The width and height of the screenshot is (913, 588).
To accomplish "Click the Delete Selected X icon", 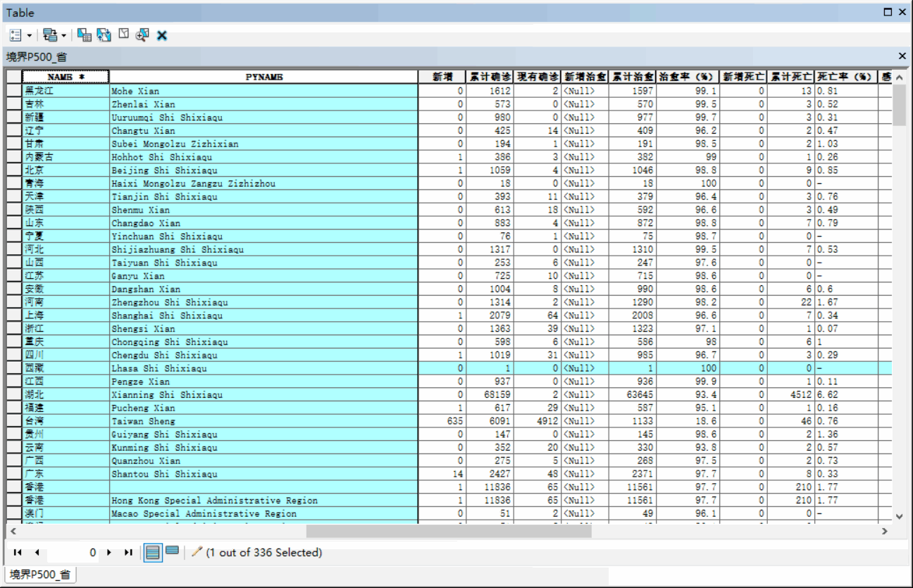I will pyautogui.click(x=162, y=35).
